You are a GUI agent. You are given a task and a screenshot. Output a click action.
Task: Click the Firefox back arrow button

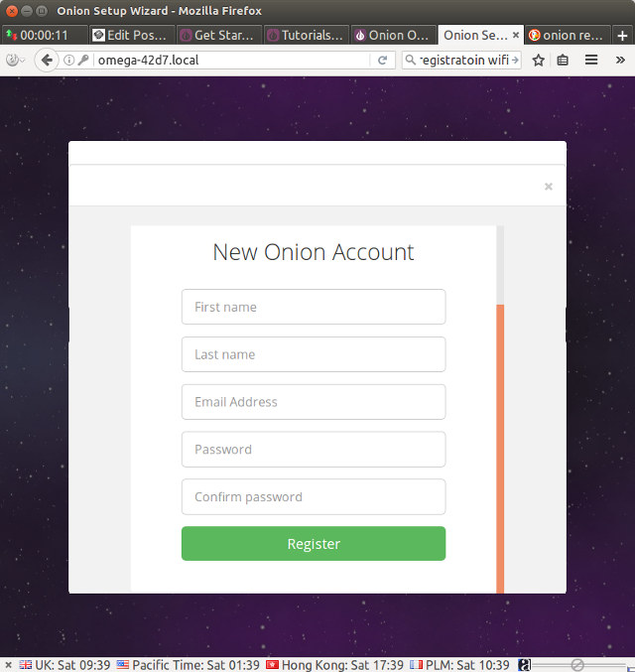tap(47, 60)
